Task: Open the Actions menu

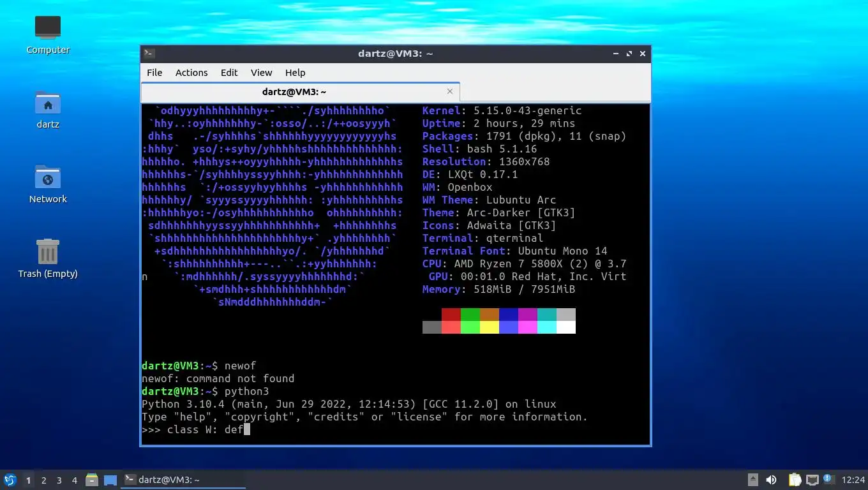Action: coord(191,73)
